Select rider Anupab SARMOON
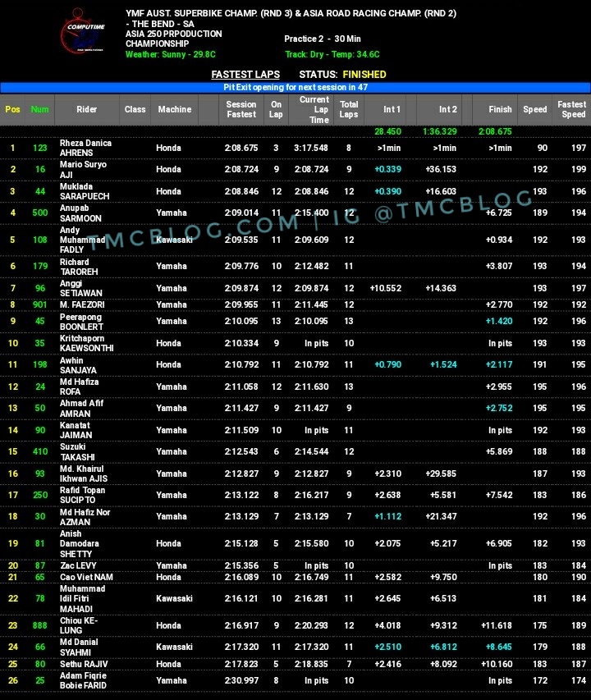 [x=80, y=213]
